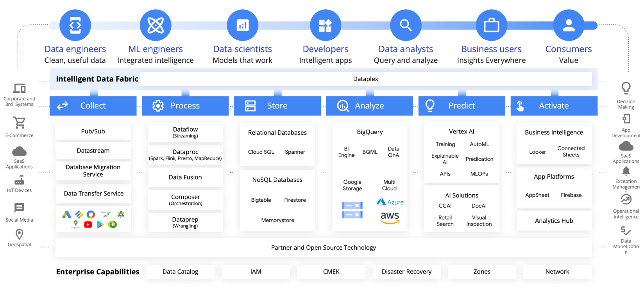Click the Firestore label
Image resolution: width=644 pixels, height=295 pixels.
295,200
